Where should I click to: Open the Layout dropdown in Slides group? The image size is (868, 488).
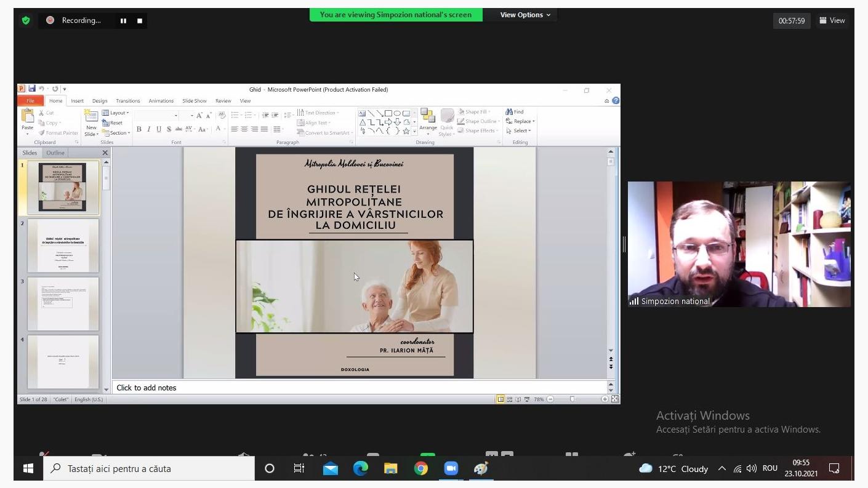pos(118,113)
